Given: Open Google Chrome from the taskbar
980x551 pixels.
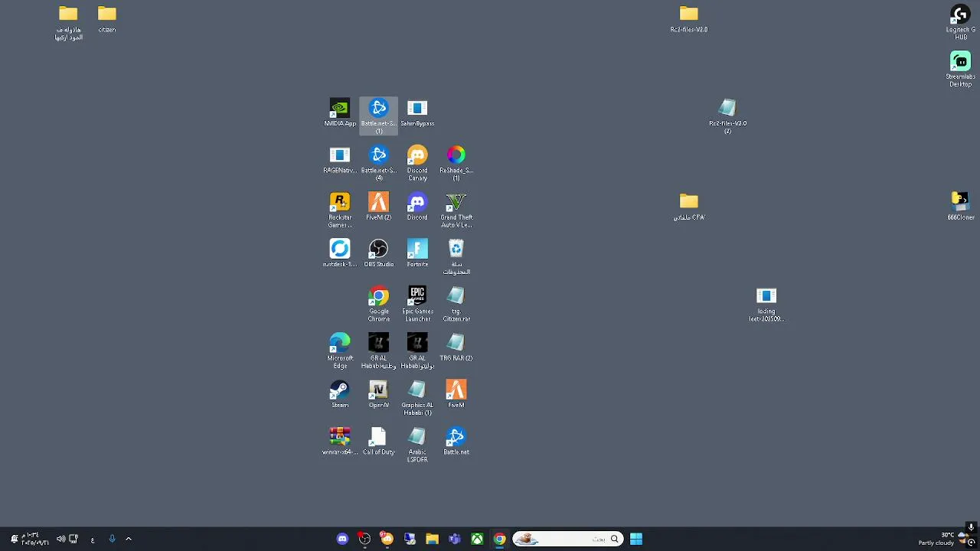Looking at the screenshot, I should (x=499, y=539).
